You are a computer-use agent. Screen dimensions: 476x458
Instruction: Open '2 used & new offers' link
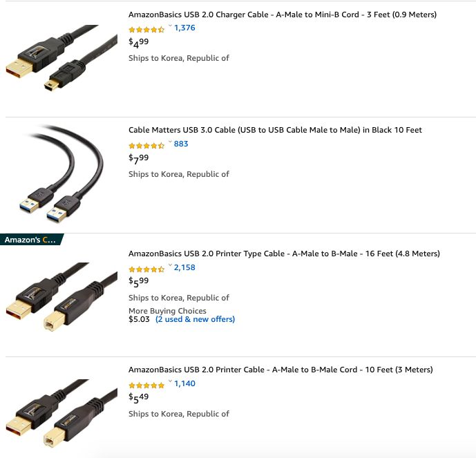[195, 319]
